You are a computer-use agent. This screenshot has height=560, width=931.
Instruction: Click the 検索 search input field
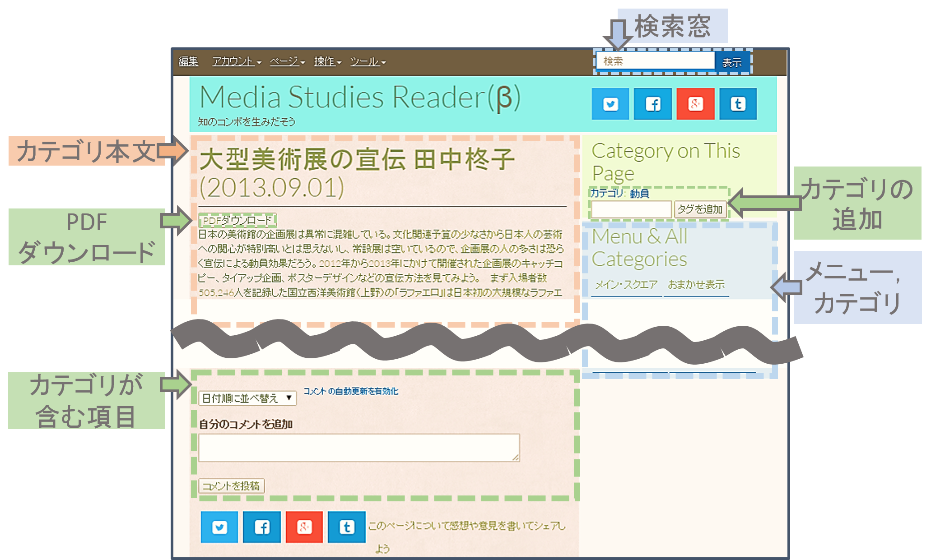coord(656,61)
